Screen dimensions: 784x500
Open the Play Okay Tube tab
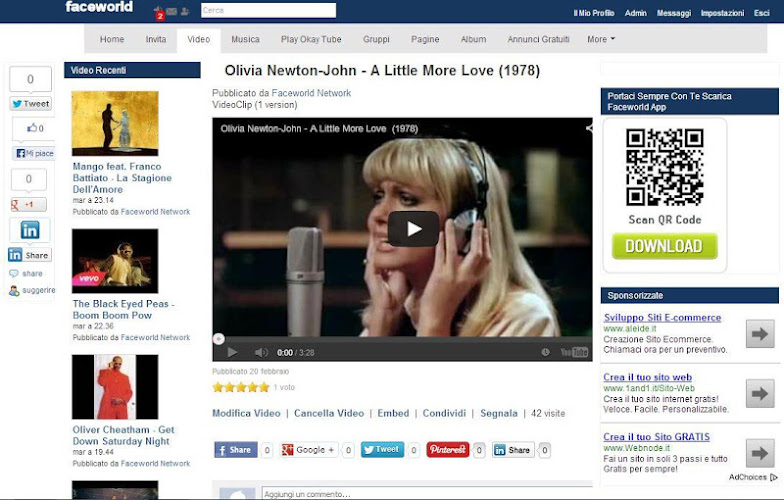pos(311,39)
